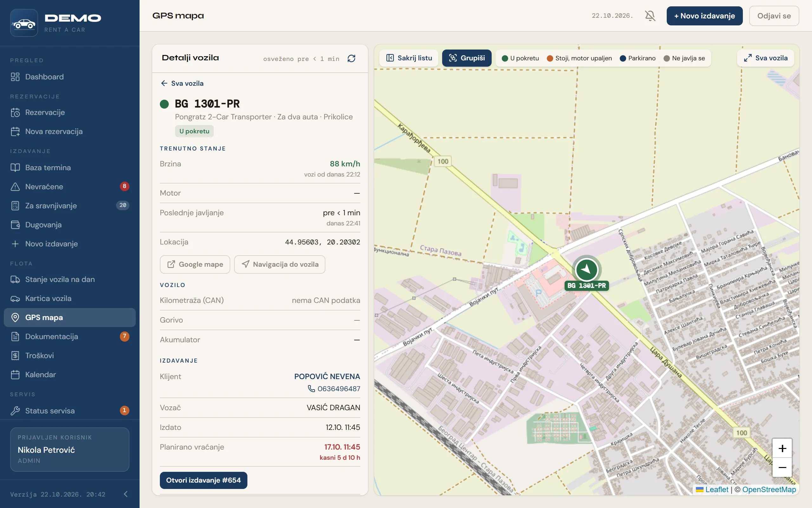Open Nevraćene list with badge 8
This screenshot has height=508, width=812.
[x=70, y=186]
